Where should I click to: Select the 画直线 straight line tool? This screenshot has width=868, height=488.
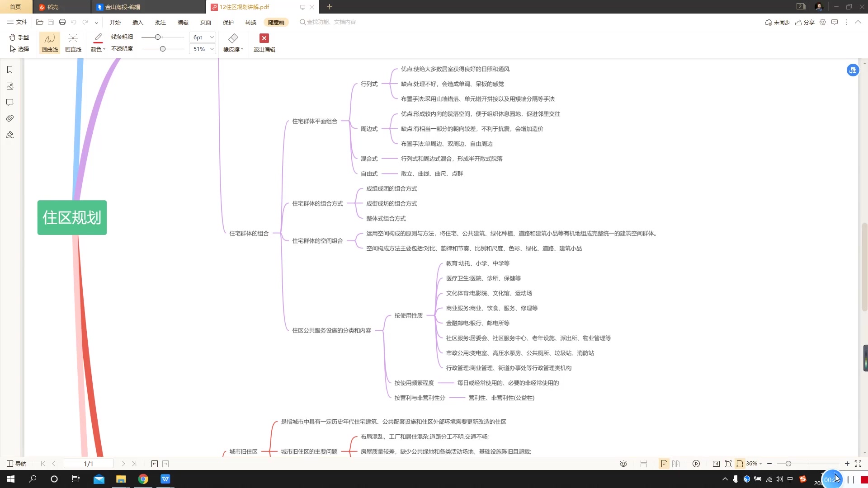pyautogui.click(x=73, y=43)
